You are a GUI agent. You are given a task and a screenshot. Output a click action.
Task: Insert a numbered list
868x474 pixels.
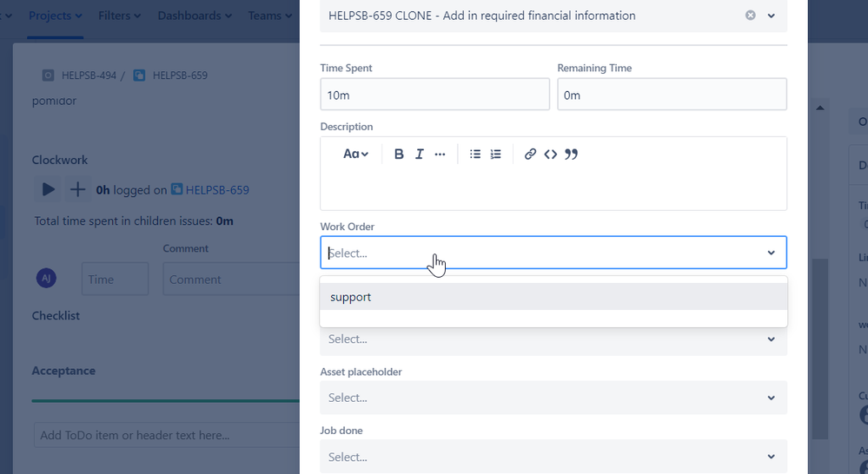pyautogui.click(x=495, y=155)
